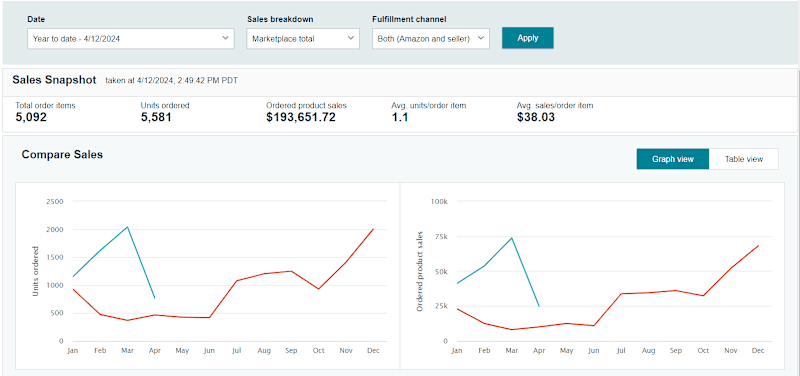Viewport: 800px width, 376px height.
Task: Click the chevron arrow in Date dropdown
Action: pyautogui.click(x=226, y=38)
